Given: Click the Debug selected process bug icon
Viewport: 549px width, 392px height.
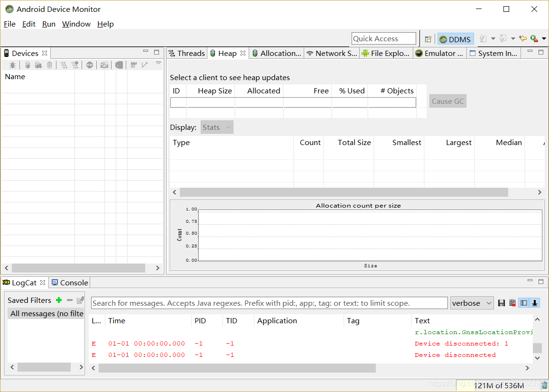Looking at the screenshot, I should pyautogui.click(x=13, y=65).
